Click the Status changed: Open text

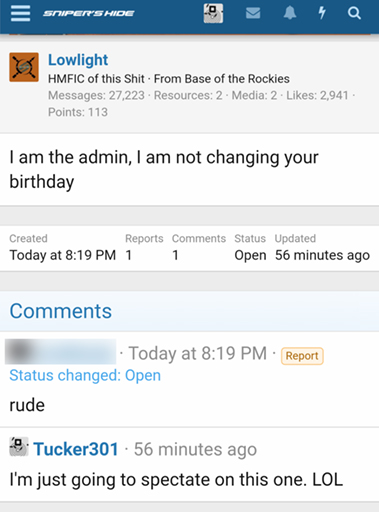click(x=85, y=375)
